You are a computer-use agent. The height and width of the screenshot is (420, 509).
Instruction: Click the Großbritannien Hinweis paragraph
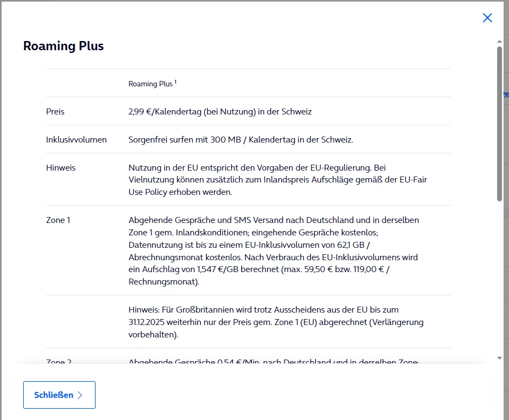pyautogui.click(x=275, y=322)
